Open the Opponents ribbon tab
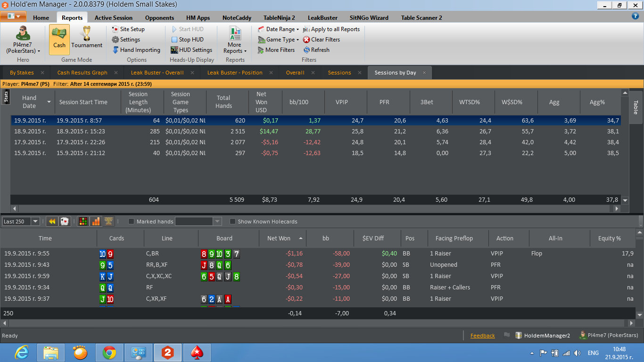 pos(159,18)
